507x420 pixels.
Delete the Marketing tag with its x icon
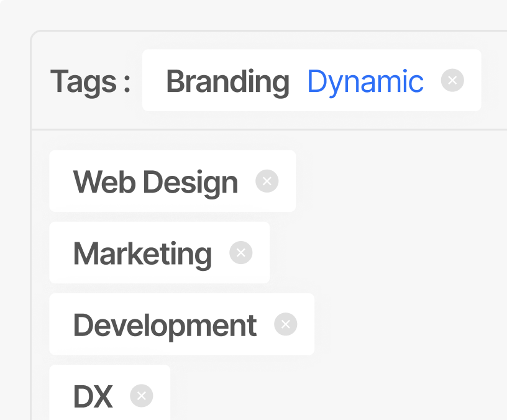[241, 253]
